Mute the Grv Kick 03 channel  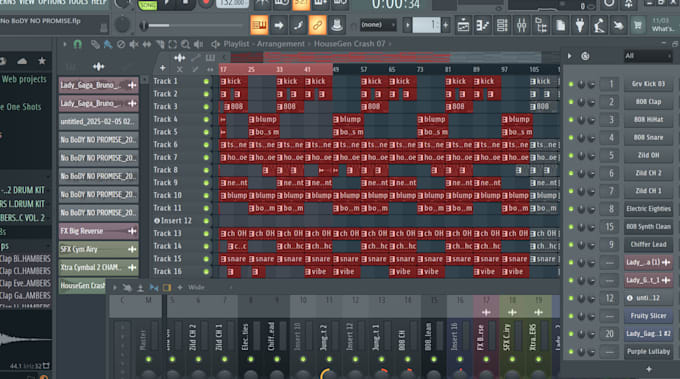[571, 84]
